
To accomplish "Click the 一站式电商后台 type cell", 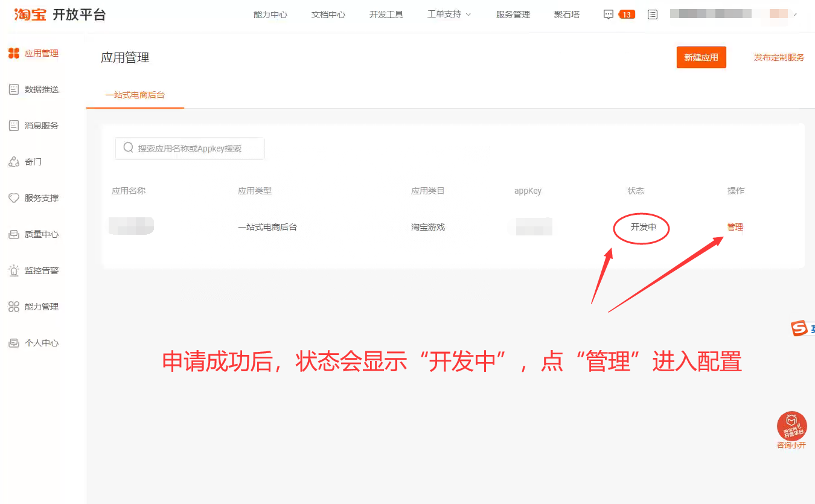I will click(x=267, y=227).
